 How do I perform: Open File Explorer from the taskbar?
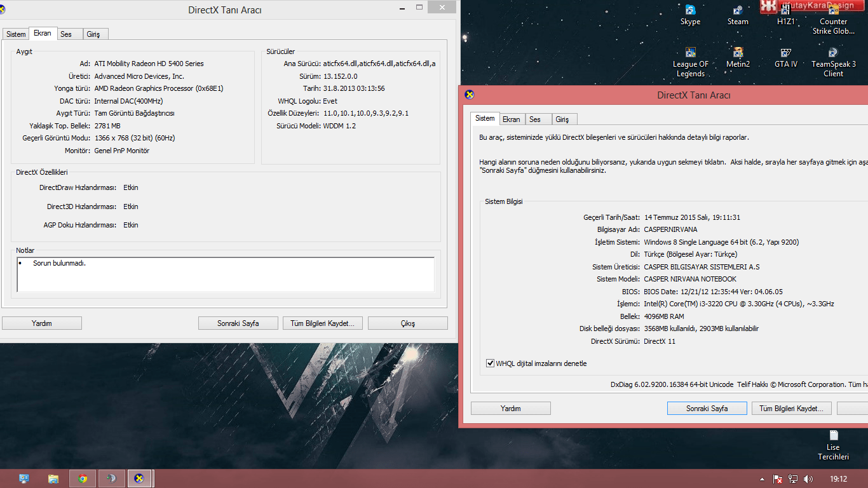53,478
